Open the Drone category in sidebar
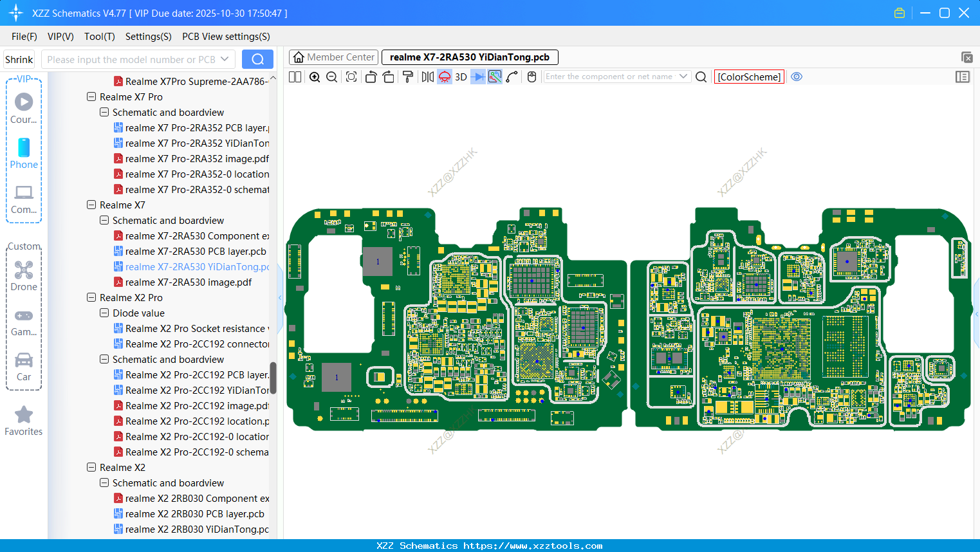 coord(24,276)
